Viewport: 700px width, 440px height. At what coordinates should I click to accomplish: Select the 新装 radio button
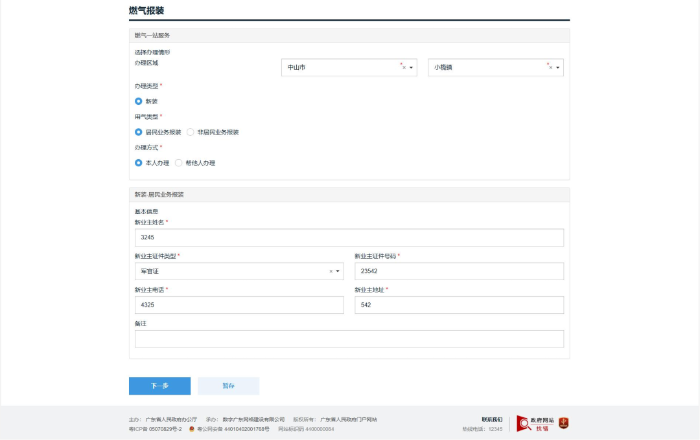(x=138, y=101)
